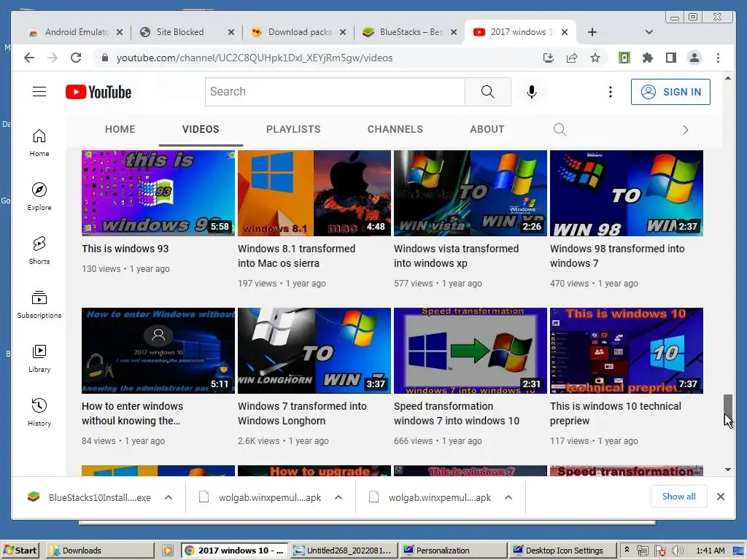747x560 pixels.
Task: Open the WIN 98 to WIN 7 thumbnail
Action: pyautogui.click(x=626, y=192)
